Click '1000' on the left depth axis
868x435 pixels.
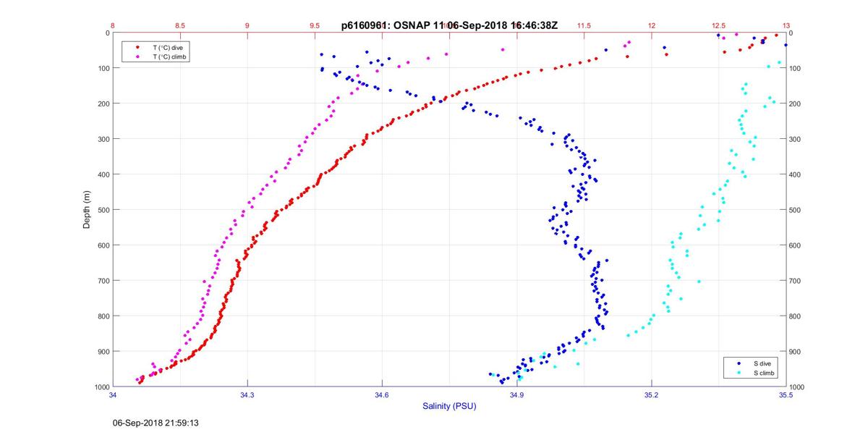pos(101,387)
